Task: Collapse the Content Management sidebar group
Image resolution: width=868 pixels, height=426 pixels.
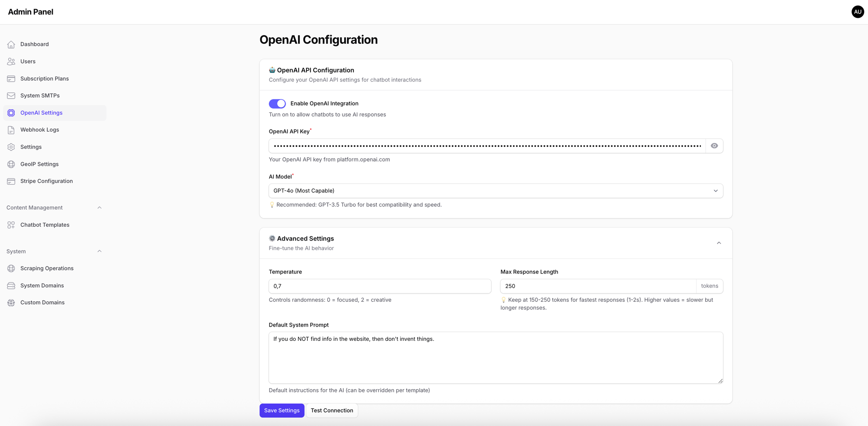Action: tap(99, 208)
